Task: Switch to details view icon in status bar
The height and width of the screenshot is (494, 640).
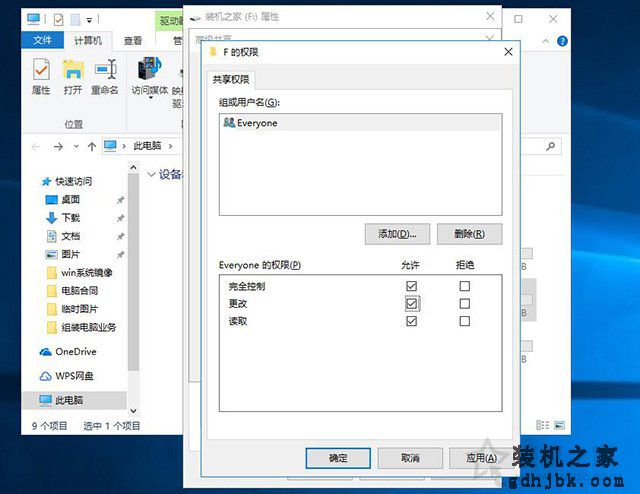Action: coord(542,425)
